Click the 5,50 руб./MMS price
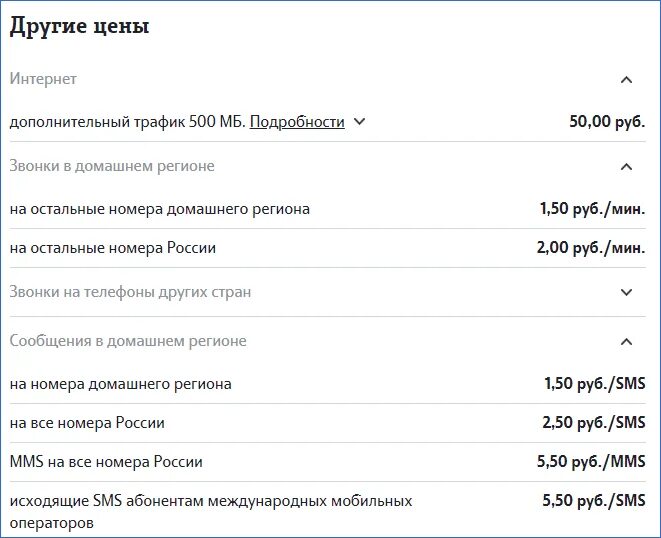This screenshot has height=538, width=661. point(591,462)
